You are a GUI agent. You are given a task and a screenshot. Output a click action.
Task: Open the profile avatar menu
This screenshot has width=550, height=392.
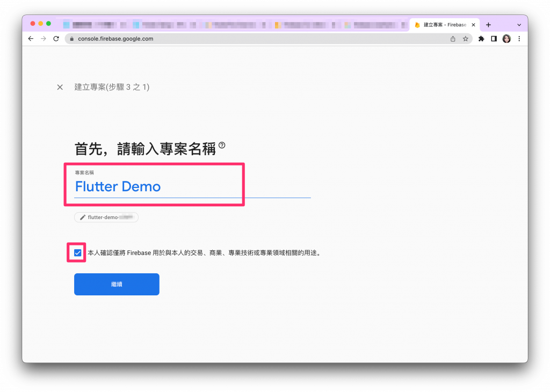[506, 39]
